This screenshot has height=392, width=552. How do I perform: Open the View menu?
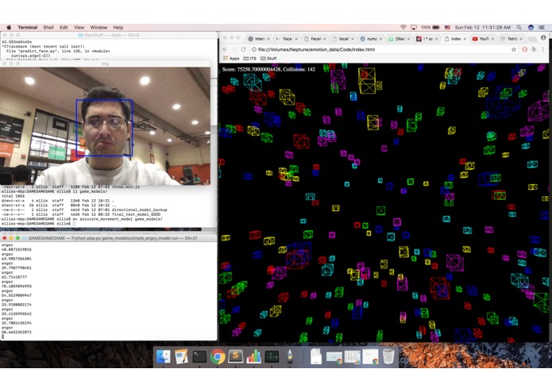click(79, 28)
